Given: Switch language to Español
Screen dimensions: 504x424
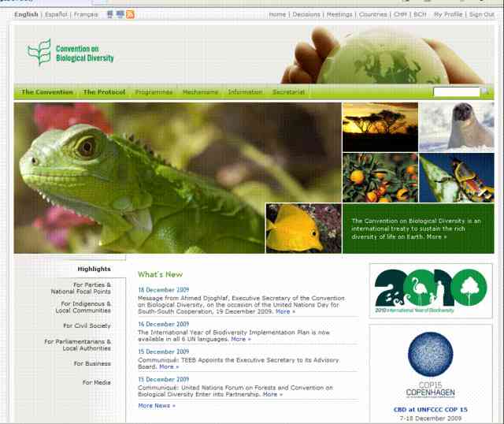Looking at the screenshot, I should coord(56,14).
